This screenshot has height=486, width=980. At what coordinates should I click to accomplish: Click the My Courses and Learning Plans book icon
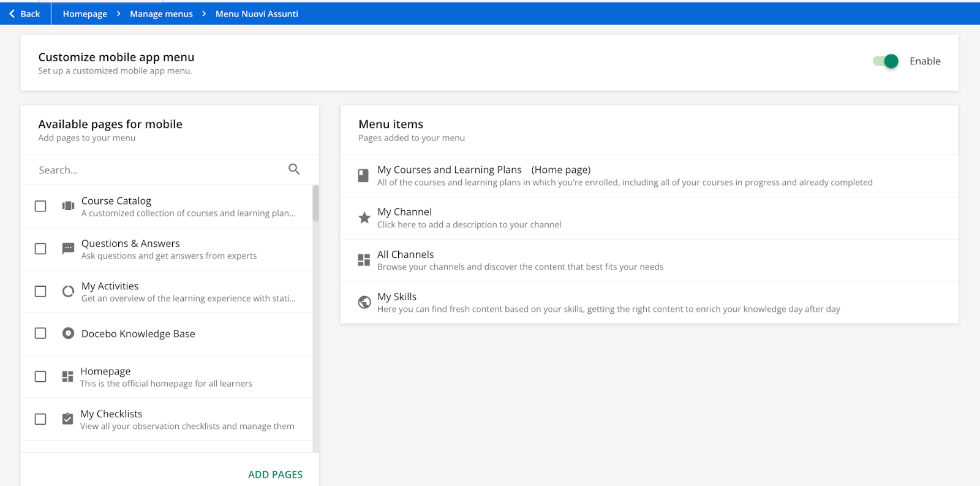coord(363,176)
